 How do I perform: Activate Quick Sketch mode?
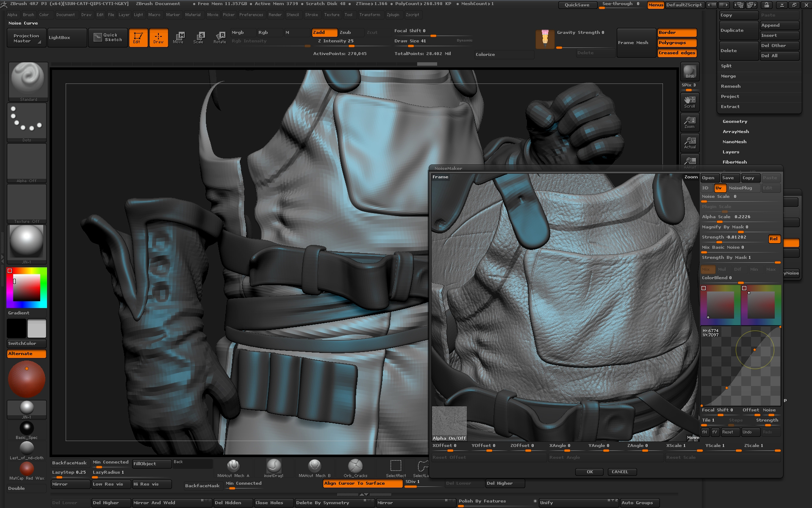point(108,37)
